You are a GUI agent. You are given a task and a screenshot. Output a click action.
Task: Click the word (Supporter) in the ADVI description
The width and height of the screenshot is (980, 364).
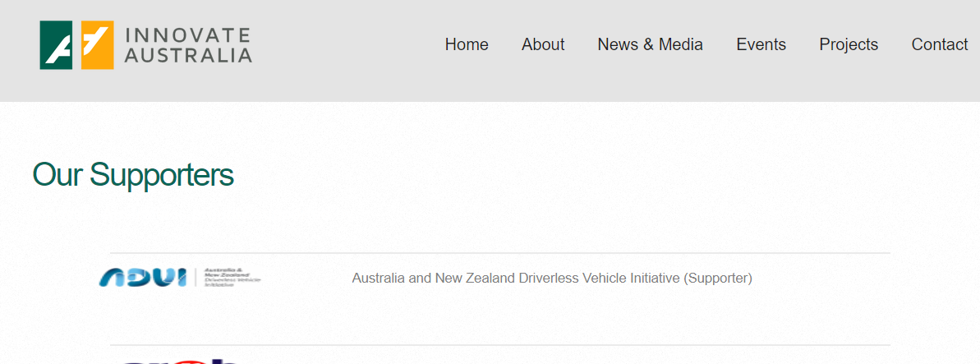tap(718, 278)
